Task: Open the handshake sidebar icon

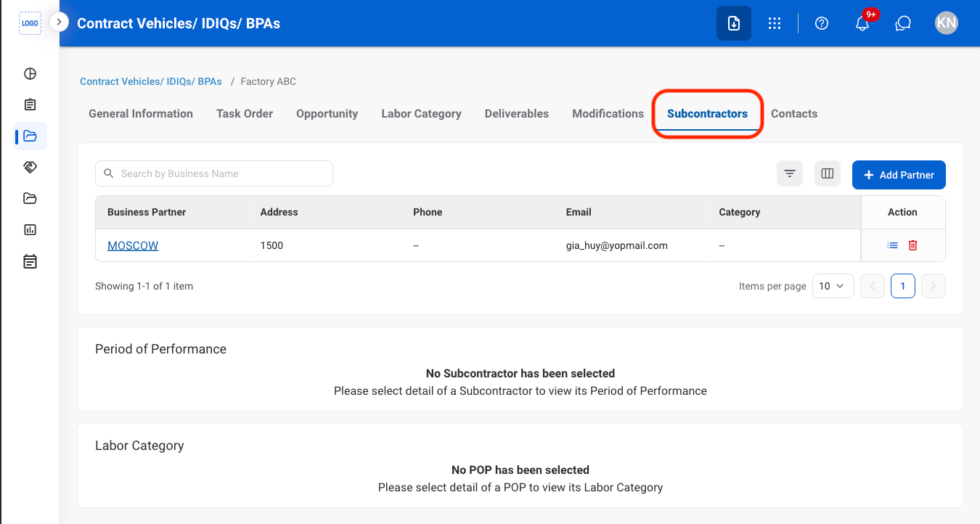Action: point(30,167)
